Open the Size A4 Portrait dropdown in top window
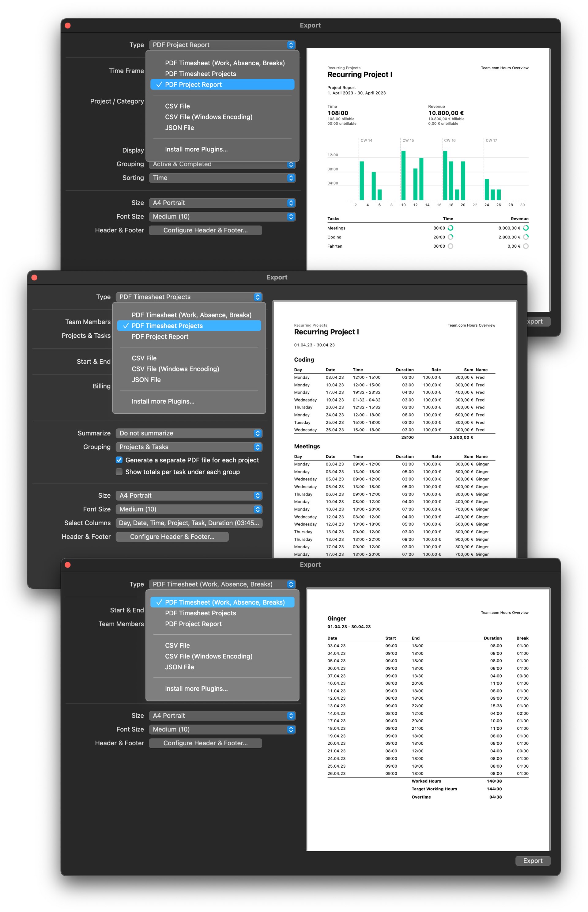Viewport: 588px width, 912px height. coord(222,203)
